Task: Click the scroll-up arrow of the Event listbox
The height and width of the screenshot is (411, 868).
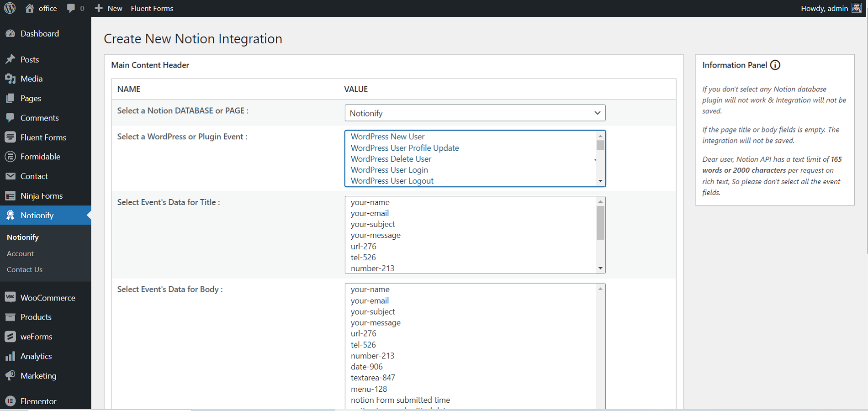Action: point(601,136)
